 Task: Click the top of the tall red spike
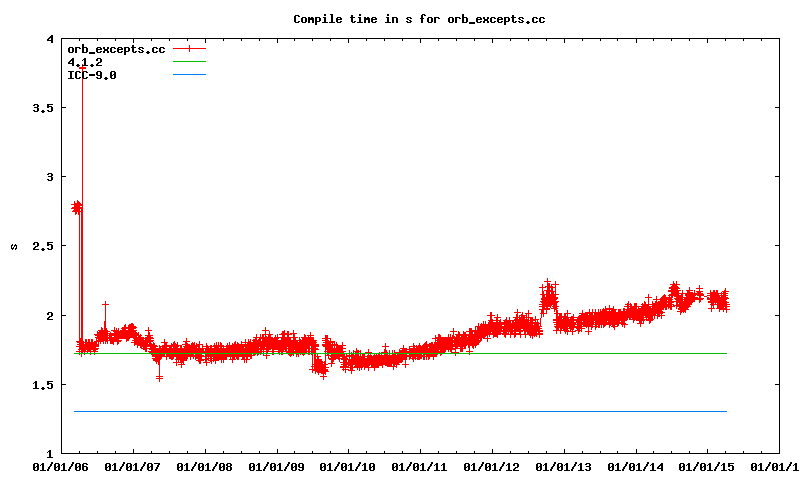pos(81,67)
